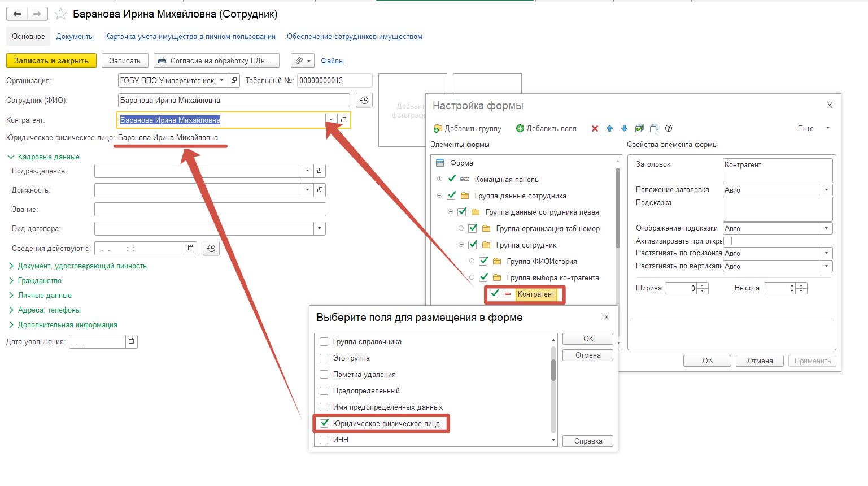Screen dimensions: 868x486
Task: Toggle Имя предопределенных данных checkbox
Action: [324, 407]
